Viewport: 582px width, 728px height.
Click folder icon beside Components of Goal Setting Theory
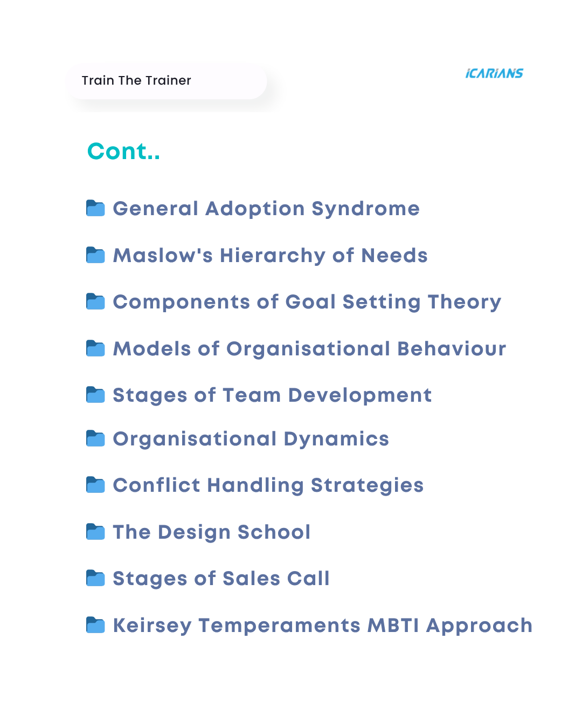[95, 301]
